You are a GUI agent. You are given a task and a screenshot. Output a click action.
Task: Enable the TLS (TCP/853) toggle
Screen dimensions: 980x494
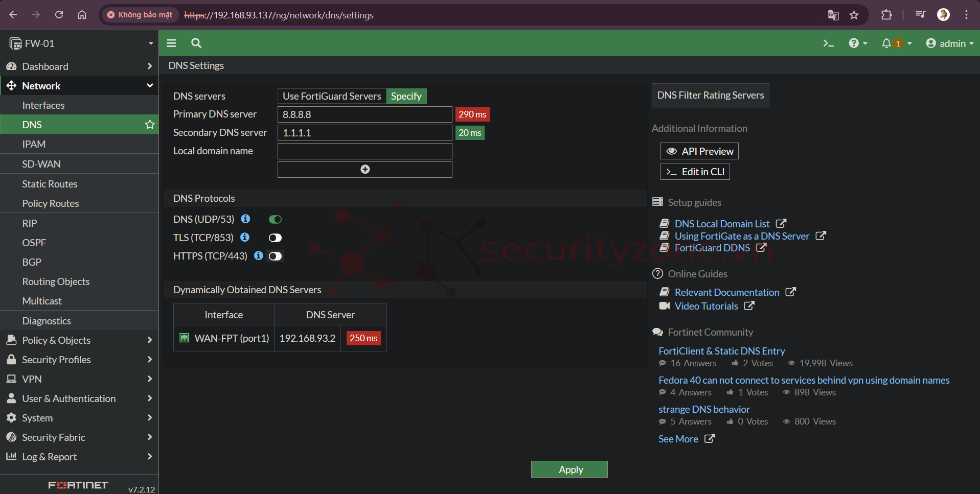(275, 238)
